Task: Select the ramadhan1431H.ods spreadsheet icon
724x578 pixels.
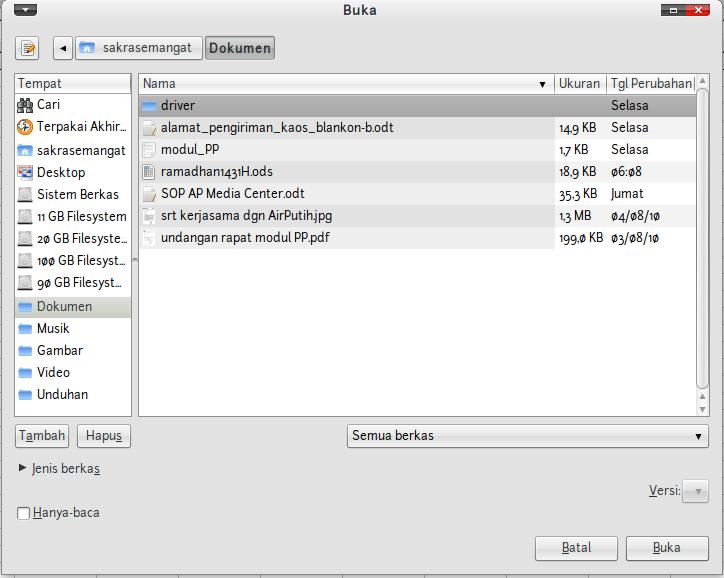Action: point(149,171)
